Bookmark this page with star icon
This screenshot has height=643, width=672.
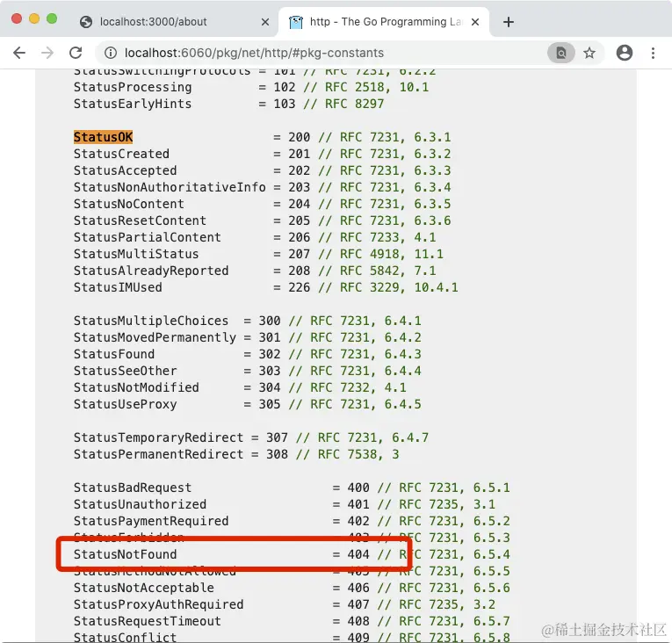(x=589, y=53)
